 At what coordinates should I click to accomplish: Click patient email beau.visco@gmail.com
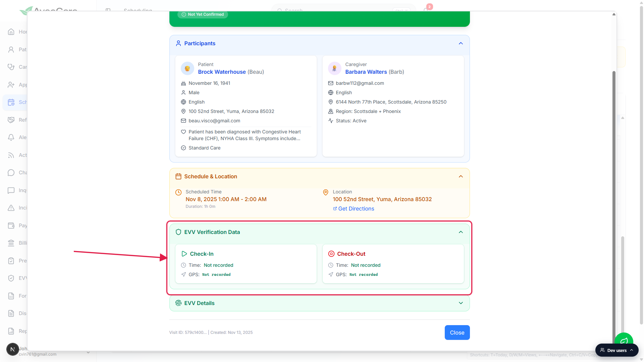pyautogui.click(x=214, y=121)
